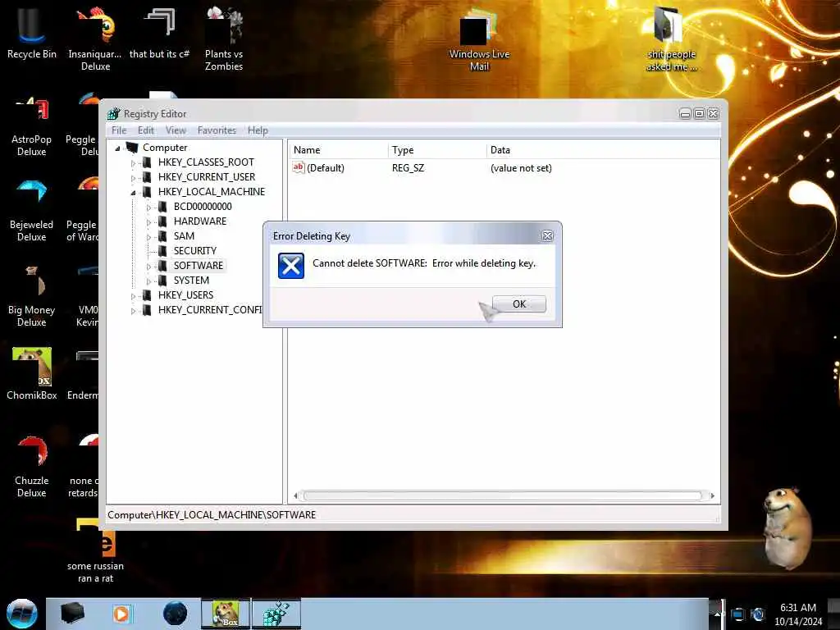Switch to Registry Editor taskbar button

[276, 614]
